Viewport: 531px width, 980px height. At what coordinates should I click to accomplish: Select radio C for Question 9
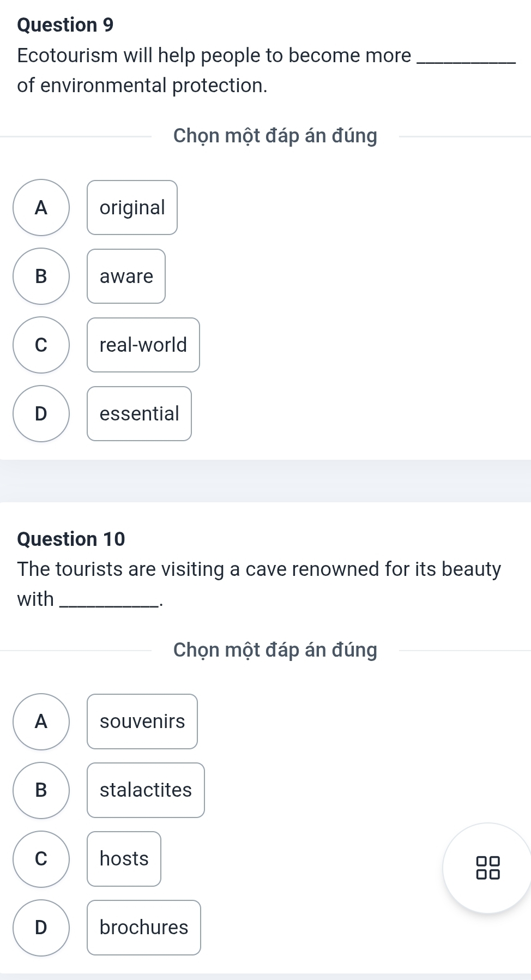41,345
